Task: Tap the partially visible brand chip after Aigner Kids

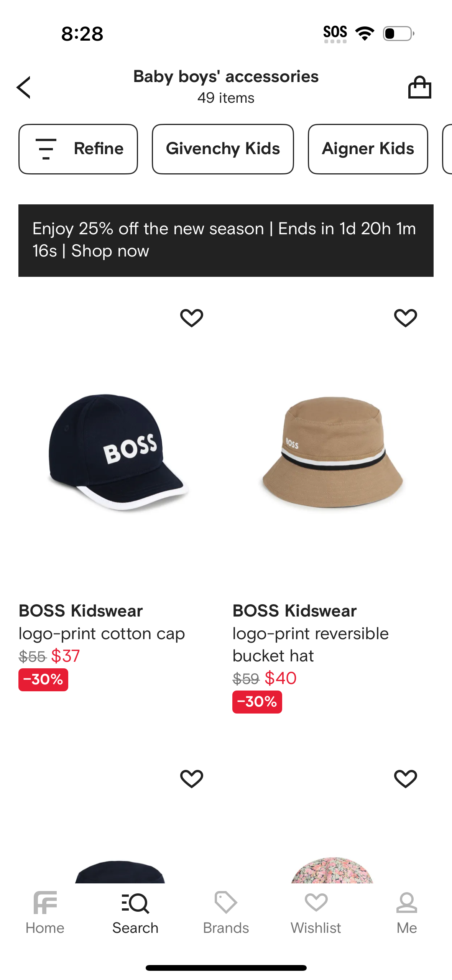Action: 447,149
